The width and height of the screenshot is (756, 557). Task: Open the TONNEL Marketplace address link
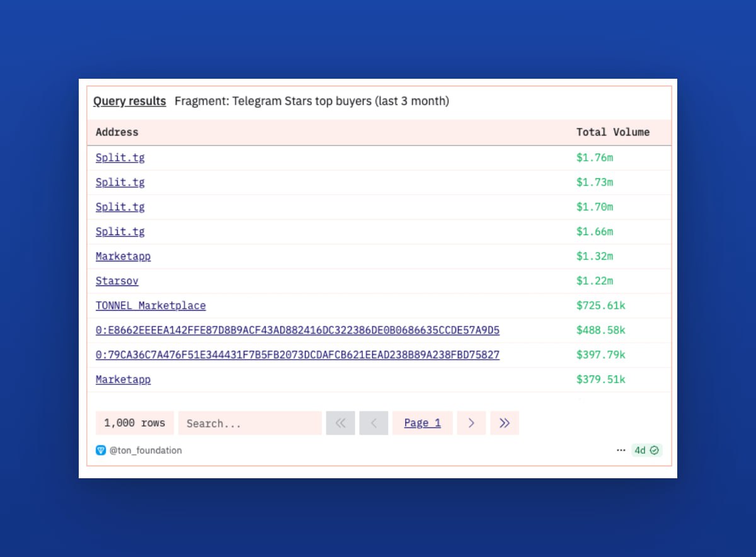151,306
